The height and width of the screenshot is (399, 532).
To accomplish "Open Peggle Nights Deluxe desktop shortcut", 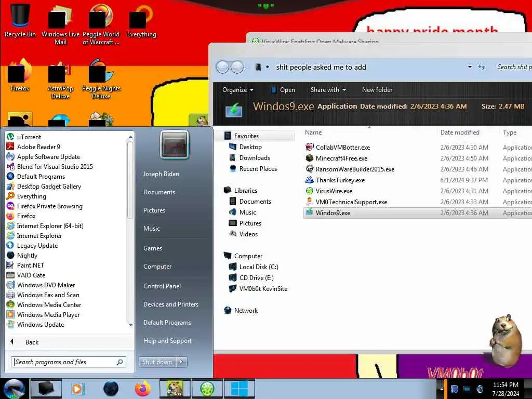I will click(101, 79).
